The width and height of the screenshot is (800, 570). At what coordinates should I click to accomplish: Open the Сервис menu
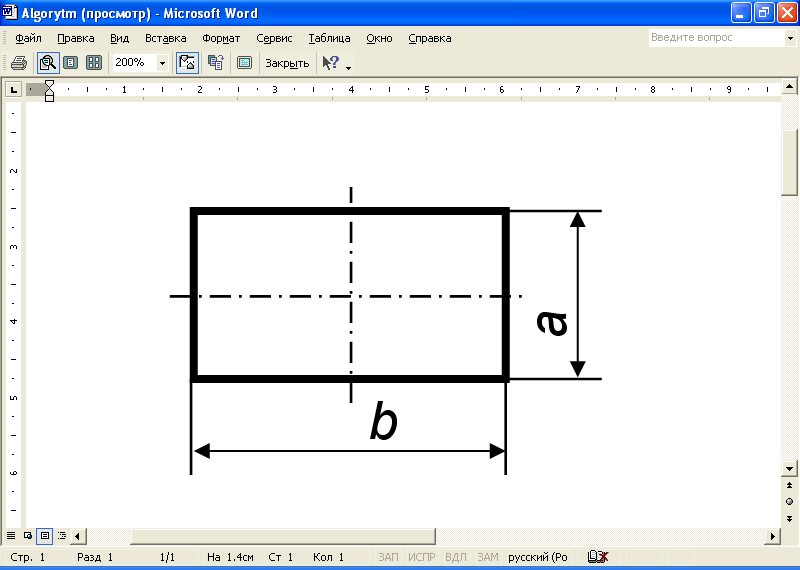[274, 38]
